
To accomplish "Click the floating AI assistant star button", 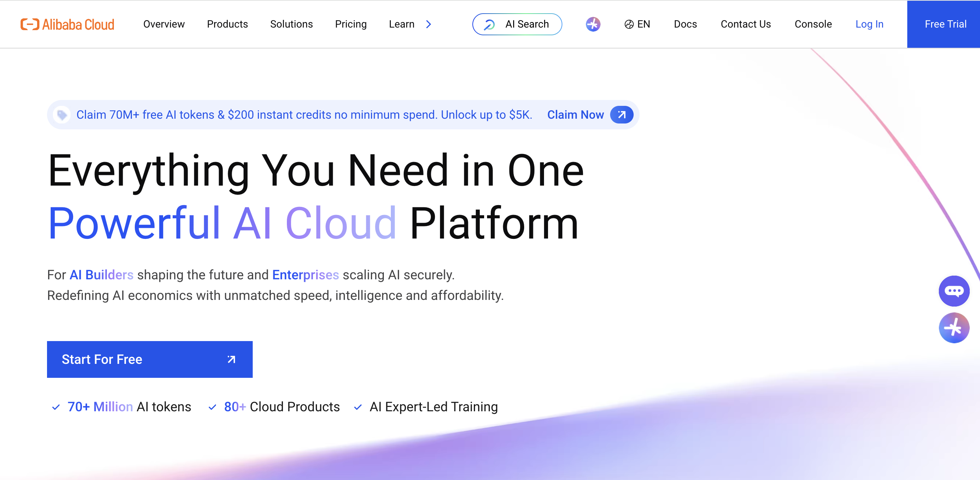I will [954, 328].
